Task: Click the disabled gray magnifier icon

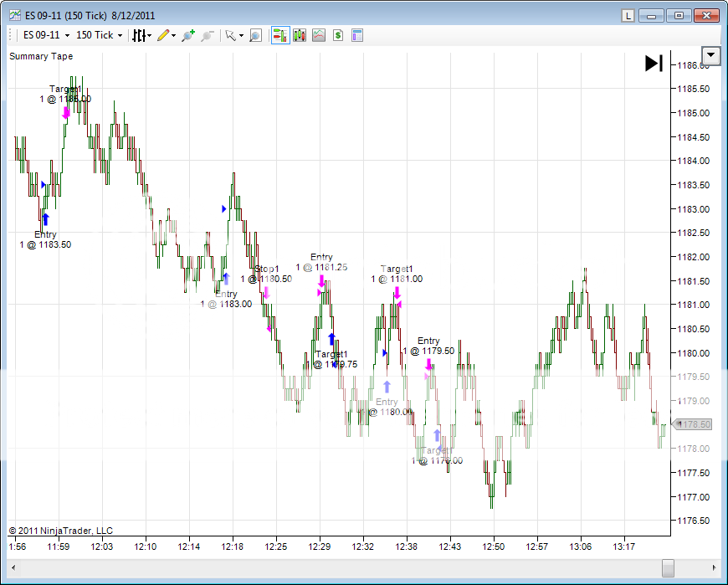Action: pos(207,35)
